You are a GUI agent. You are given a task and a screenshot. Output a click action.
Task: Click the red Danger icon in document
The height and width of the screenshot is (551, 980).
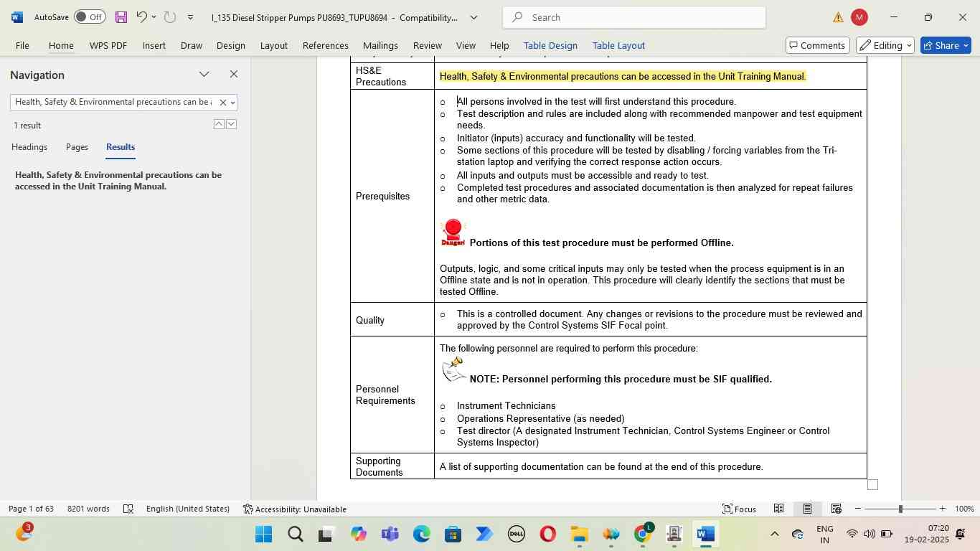pos(453,233)
